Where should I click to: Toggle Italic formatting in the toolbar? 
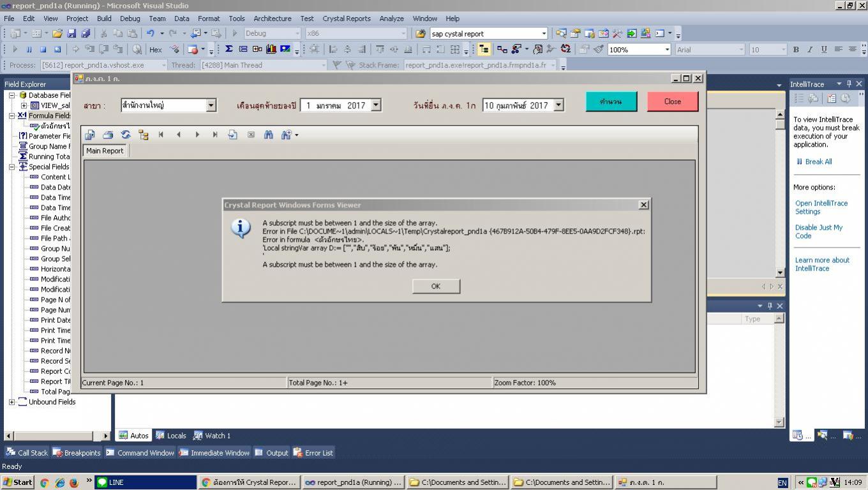[x=810, y=49]
